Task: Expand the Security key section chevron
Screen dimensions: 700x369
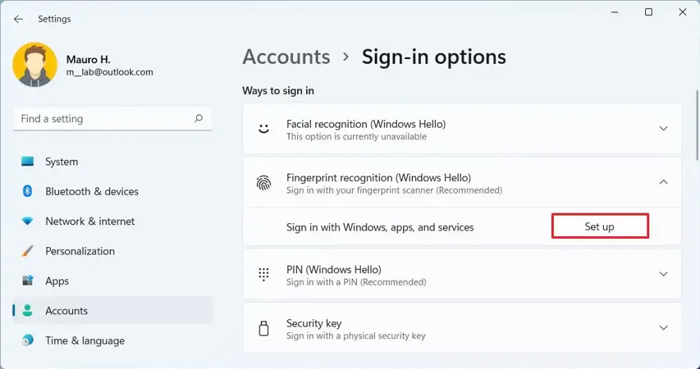Action: [663, 328]
